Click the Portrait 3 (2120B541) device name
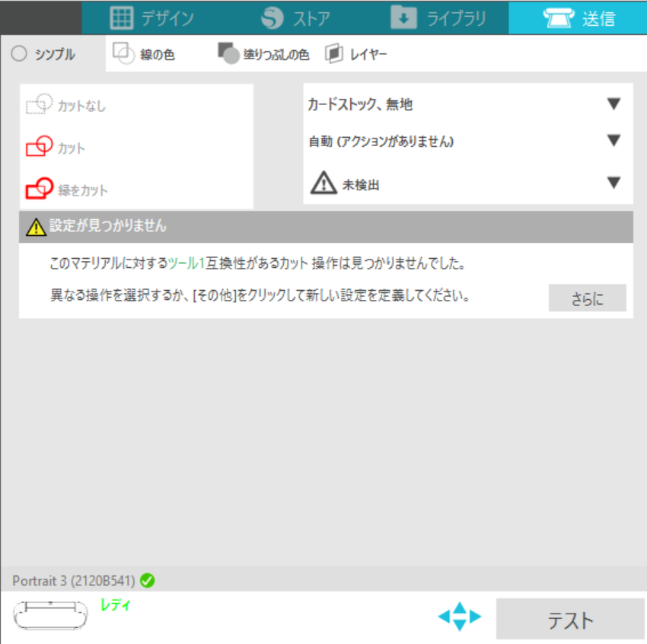 [74, 581]
